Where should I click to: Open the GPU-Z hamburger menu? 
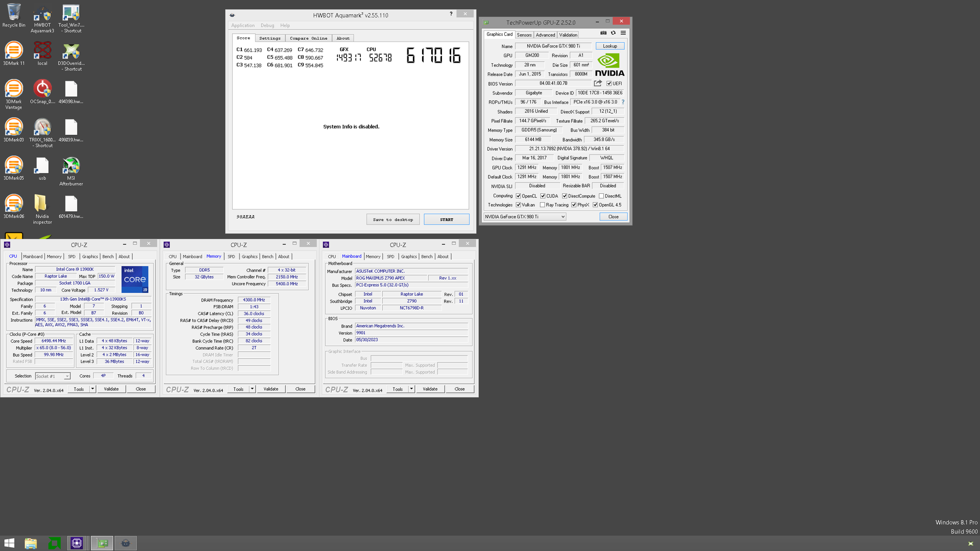[623, 33]
